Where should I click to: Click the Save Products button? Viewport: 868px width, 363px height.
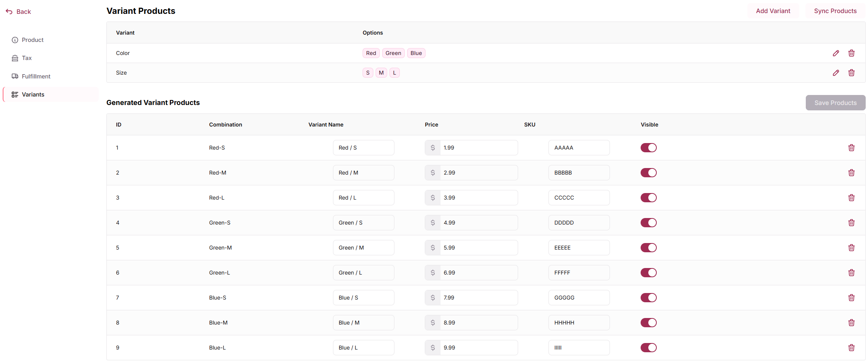pyautogui.click(x=835, y=103)
